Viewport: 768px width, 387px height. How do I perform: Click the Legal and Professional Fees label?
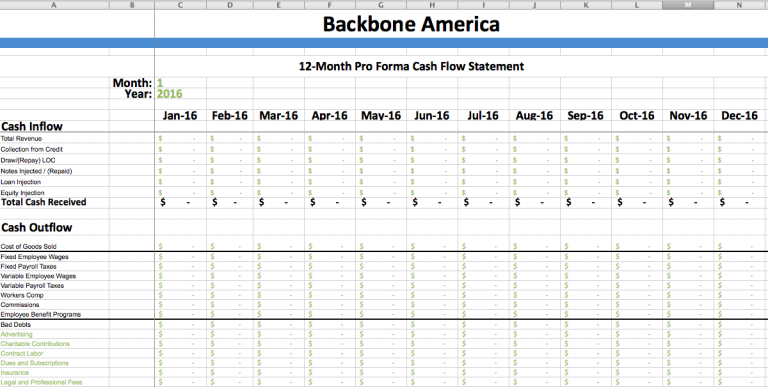pyautogui.click(x=41, y=382)
